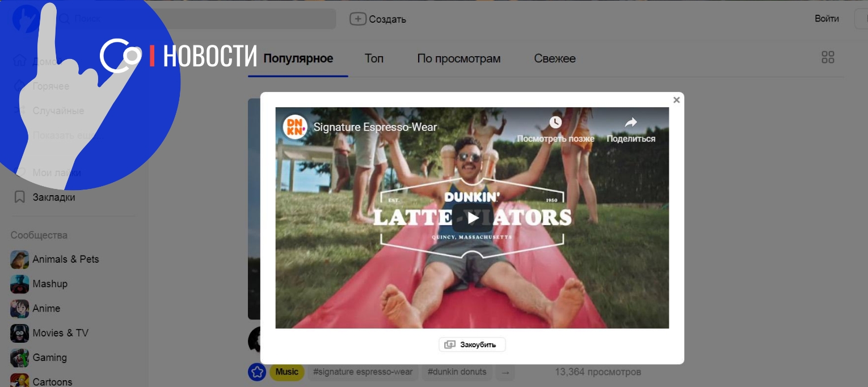Screen dimensions: 868x387
Task: Click the 'Создать' create button
Action: click(378, 19)
